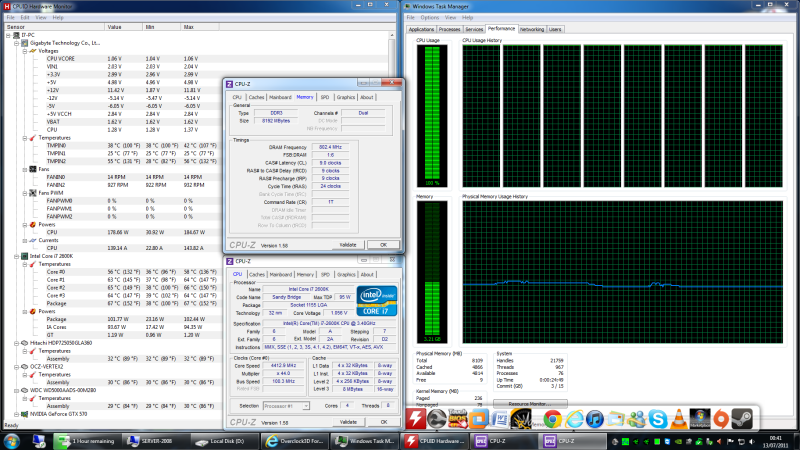Open the TouchBIOS dock icon
The height and width of the screenshot is (450, 800).
coord(458,419)
